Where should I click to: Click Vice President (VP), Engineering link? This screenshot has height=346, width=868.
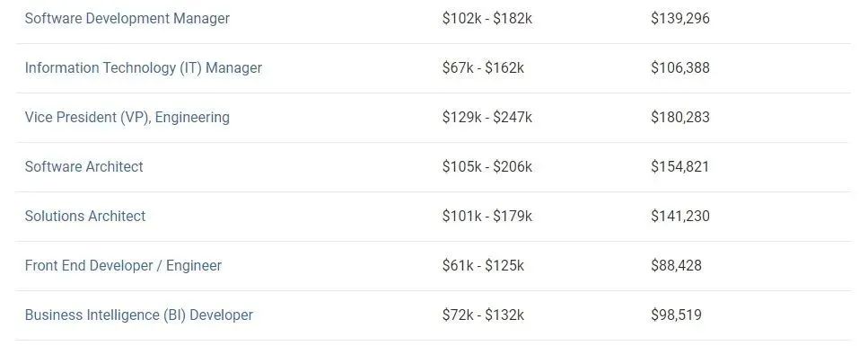(127, 117)
